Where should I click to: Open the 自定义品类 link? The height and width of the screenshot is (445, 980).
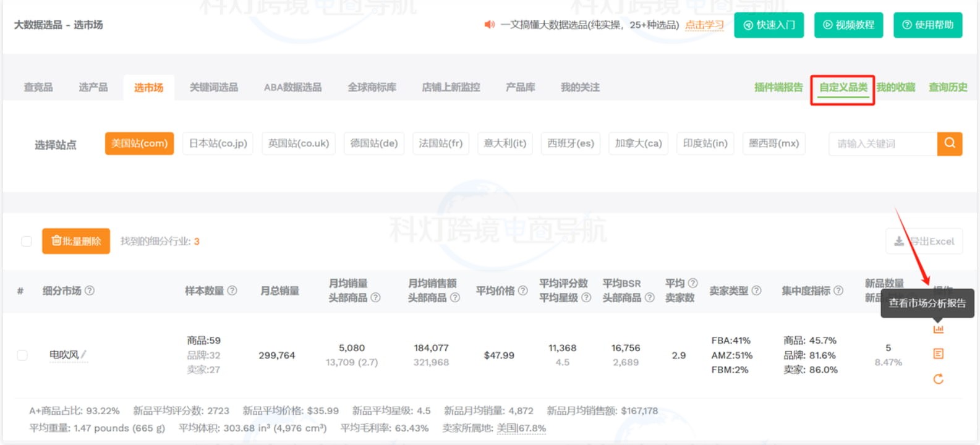point(843,87)
